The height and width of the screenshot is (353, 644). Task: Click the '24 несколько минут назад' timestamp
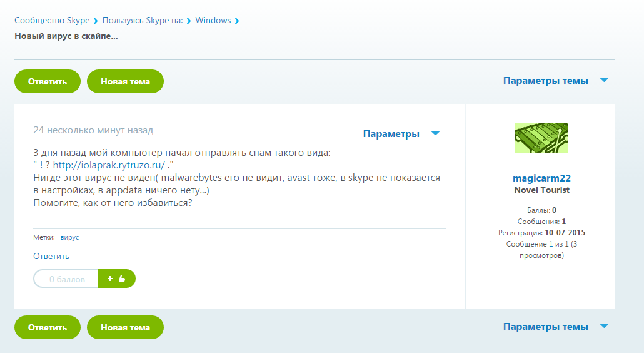[93, 130]
